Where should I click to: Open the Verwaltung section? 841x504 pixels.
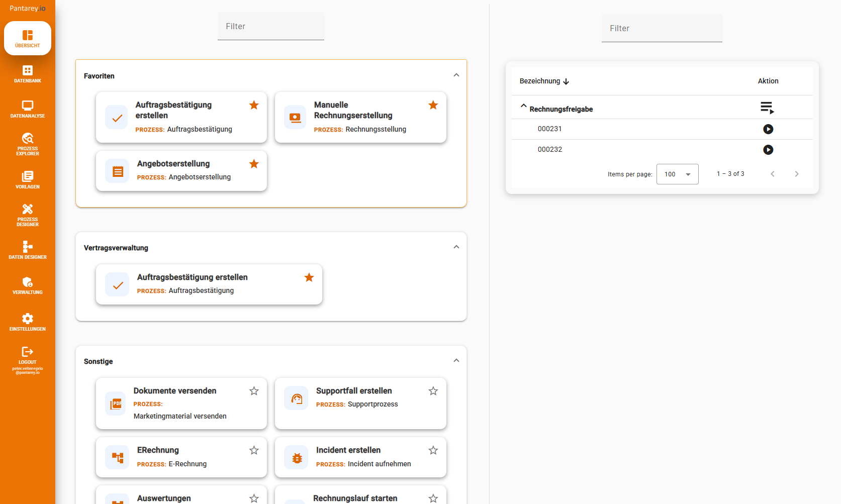(x=28, y=285)
